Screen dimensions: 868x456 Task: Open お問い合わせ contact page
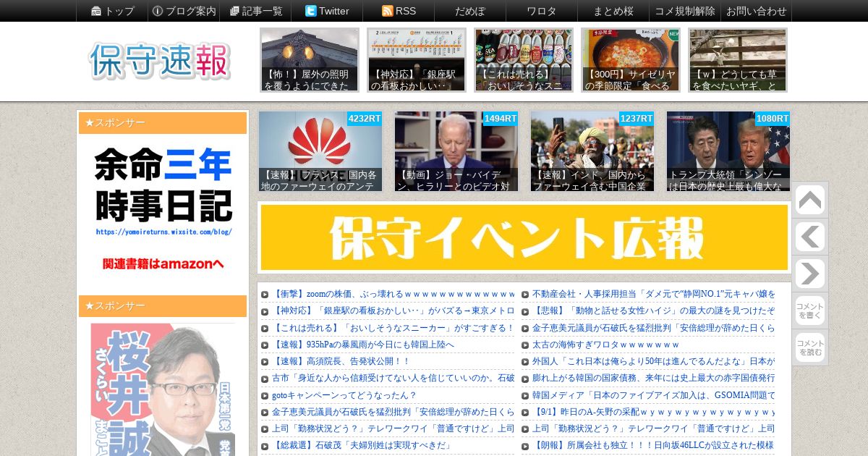click(756, 11)
